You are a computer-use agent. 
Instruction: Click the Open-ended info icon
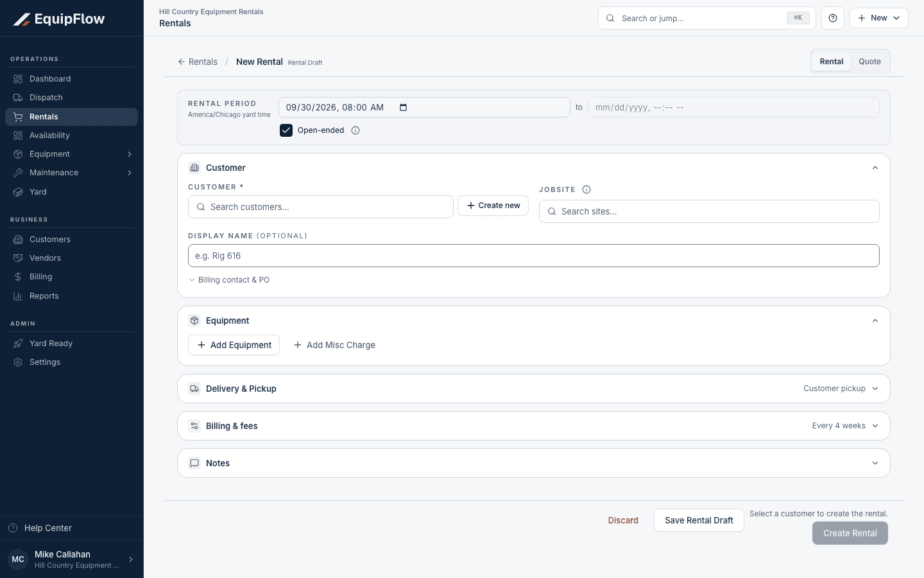(x=355, y=130)
